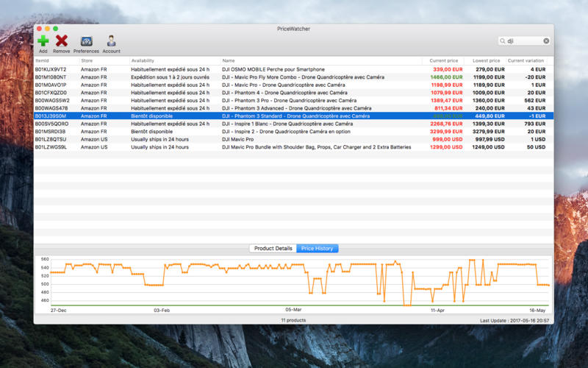The image size is (588, 368).
Task: Clear the search field with the X button
Action: [x=546, y=41]
